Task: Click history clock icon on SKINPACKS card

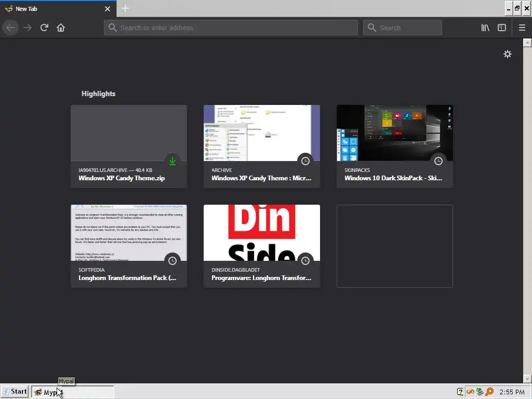Action: point(438,161)
